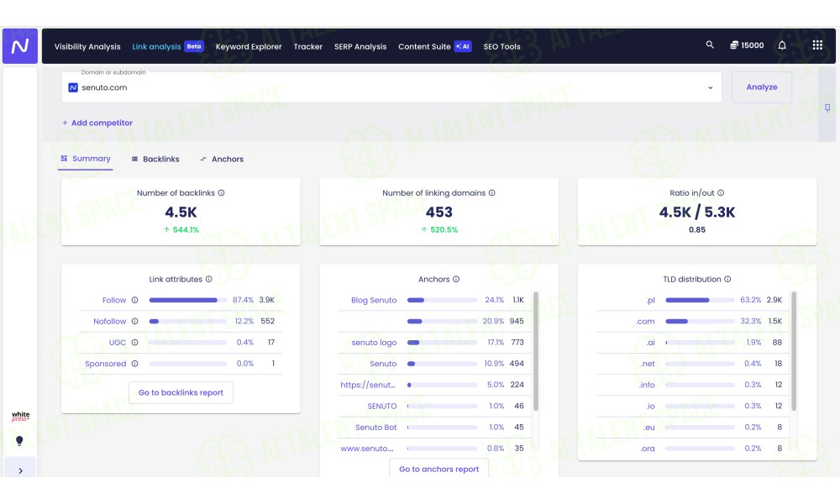Click the .net TLD link
840x504 pixels.
(x=648, y=364)
